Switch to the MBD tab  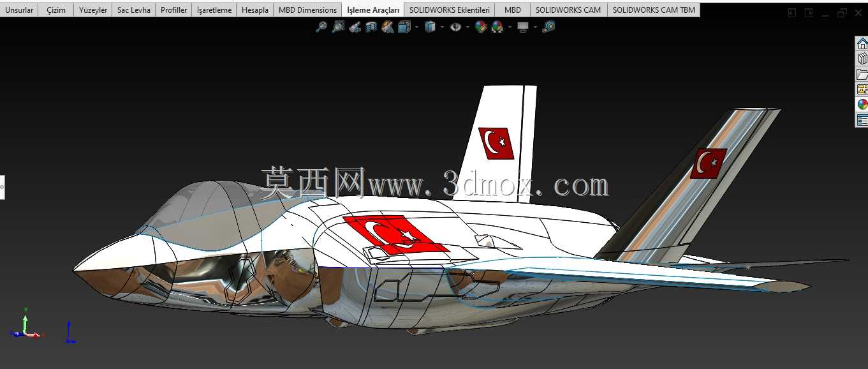(x=513, y=10)
